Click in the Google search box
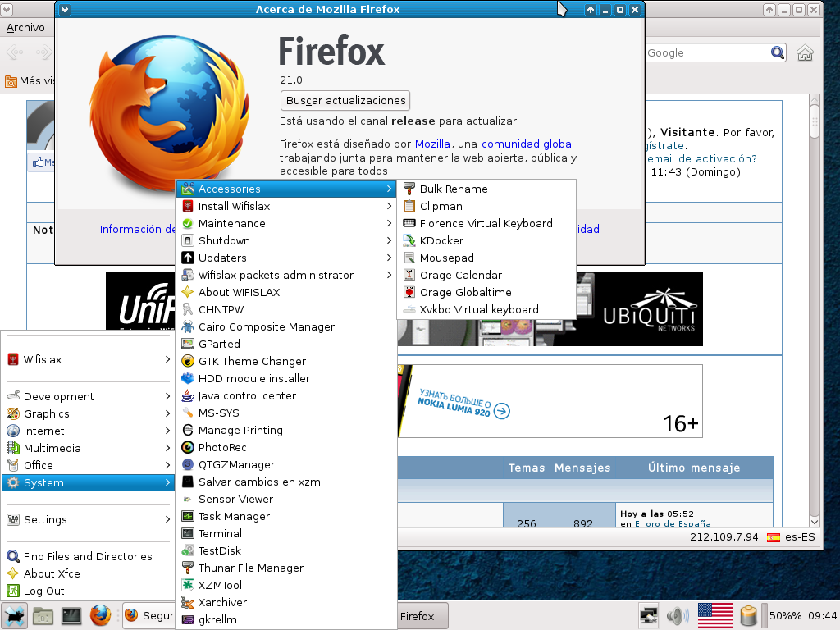 tap(707, 52)
